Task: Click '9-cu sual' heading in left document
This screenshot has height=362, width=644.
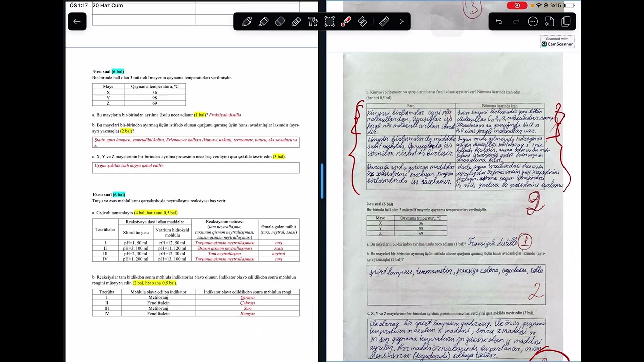Action: click(x=101, y=71)
